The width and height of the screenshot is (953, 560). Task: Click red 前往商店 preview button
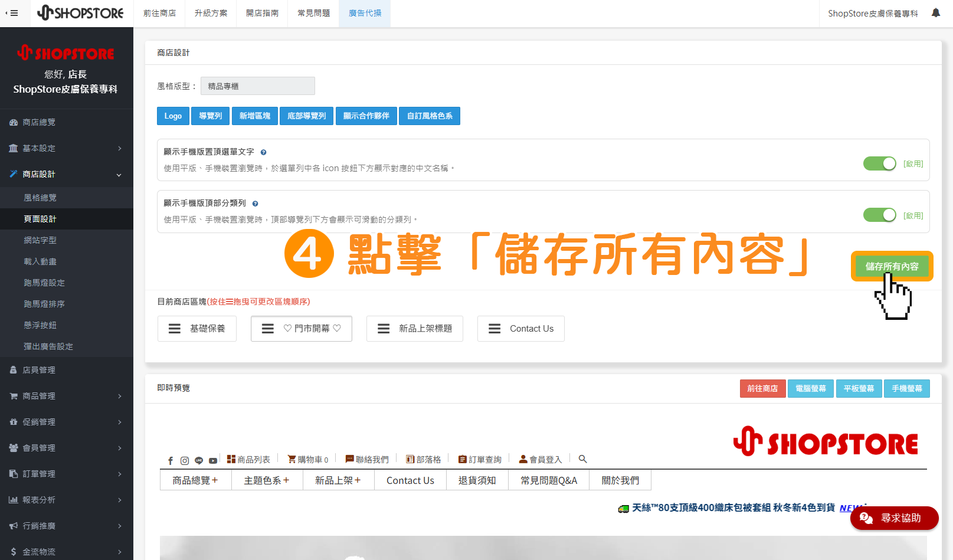tap(762, 388)
